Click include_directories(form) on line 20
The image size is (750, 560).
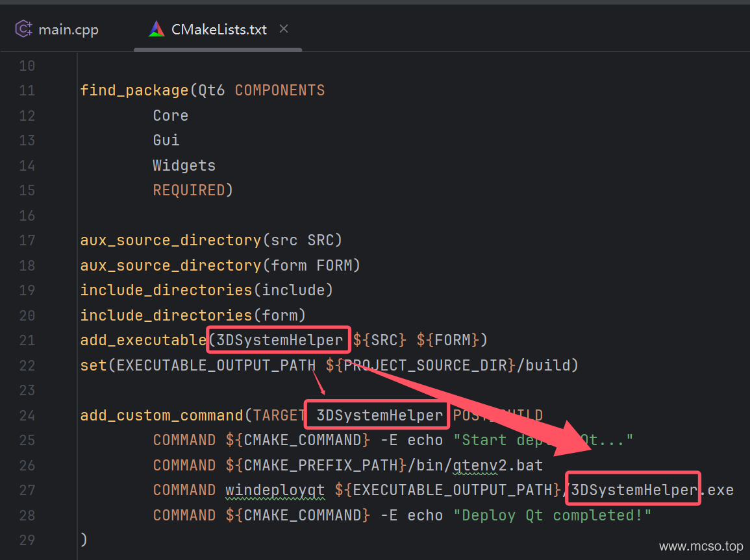pyautogui.click(x=194, y=315)
